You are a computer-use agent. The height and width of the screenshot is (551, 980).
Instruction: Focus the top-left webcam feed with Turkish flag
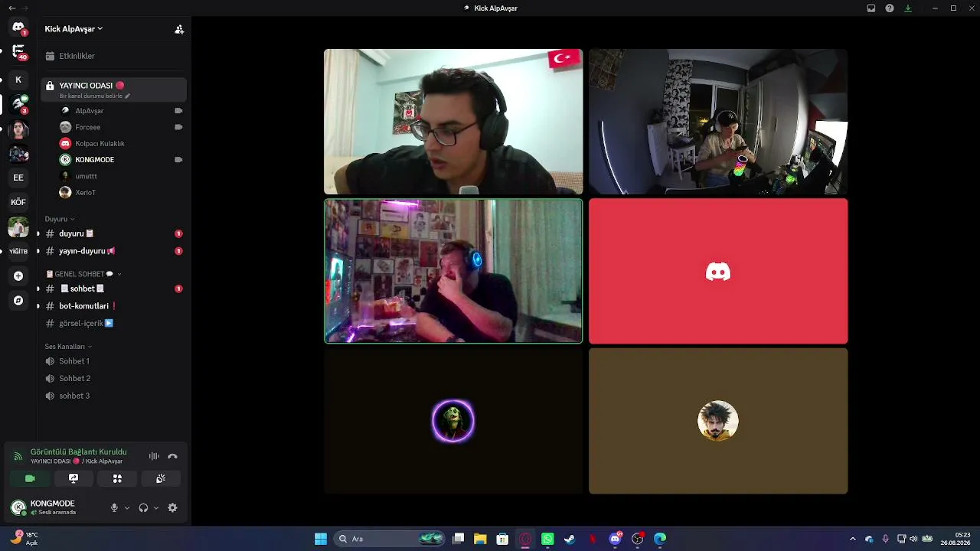453,122
